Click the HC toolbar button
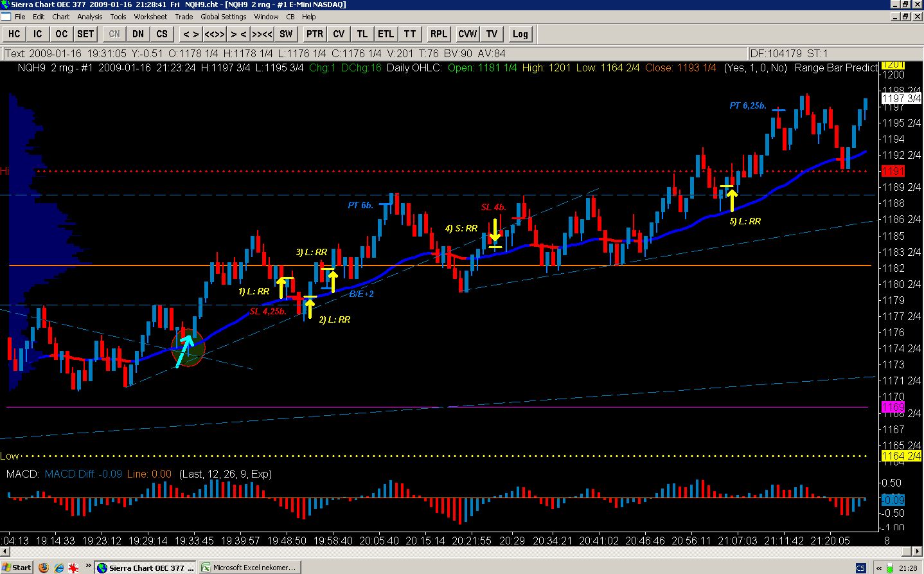924x574 pixels. [x=13, y=34]
